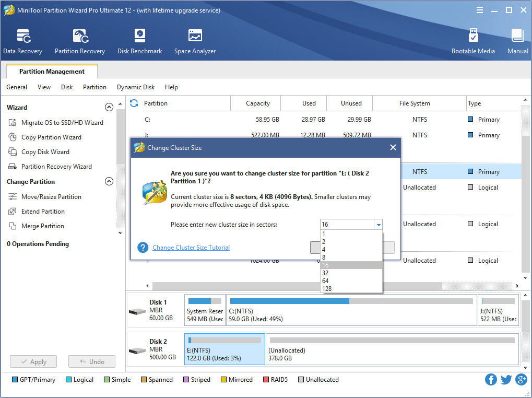Viewport: 532px width, 398px height.
Task: Collapse the Wizard section
Action: coord(109,107)
